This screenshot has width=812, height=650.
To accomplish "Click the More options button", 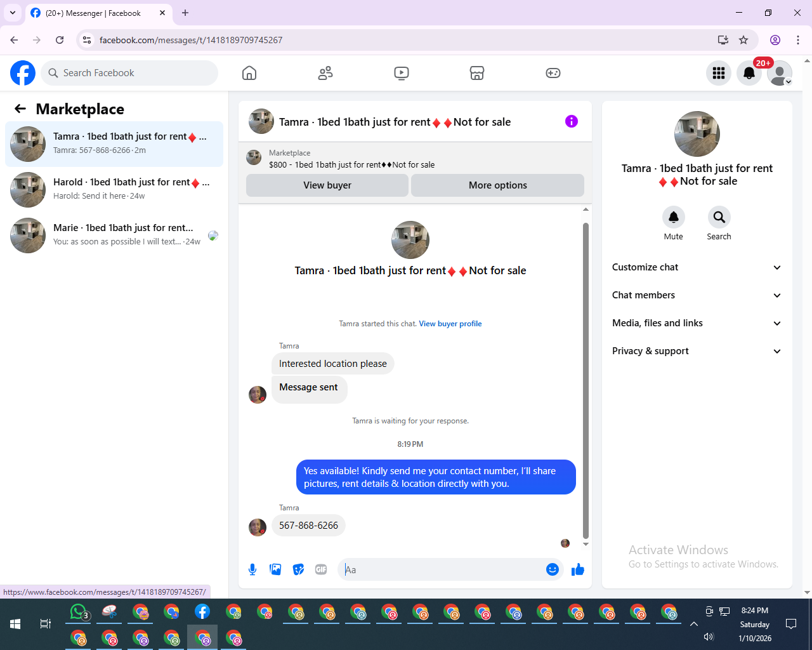I will [498, 185].
